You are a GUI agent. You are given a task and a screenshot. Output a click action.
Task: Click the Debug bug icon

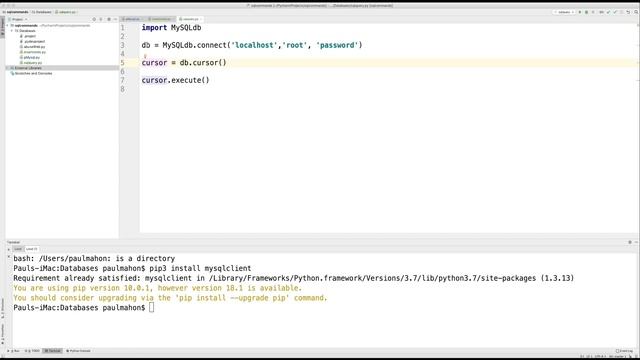coord(587,12)
